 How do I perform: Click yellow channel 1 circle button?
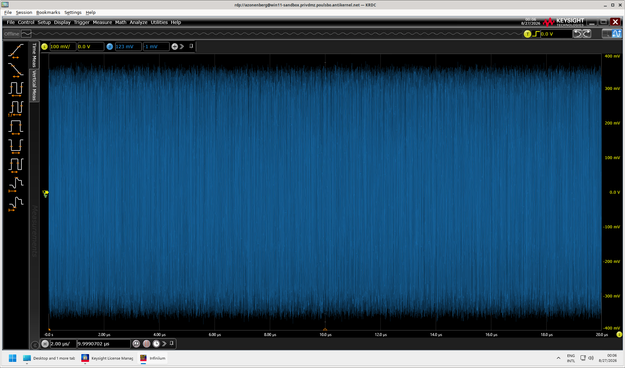44,47
